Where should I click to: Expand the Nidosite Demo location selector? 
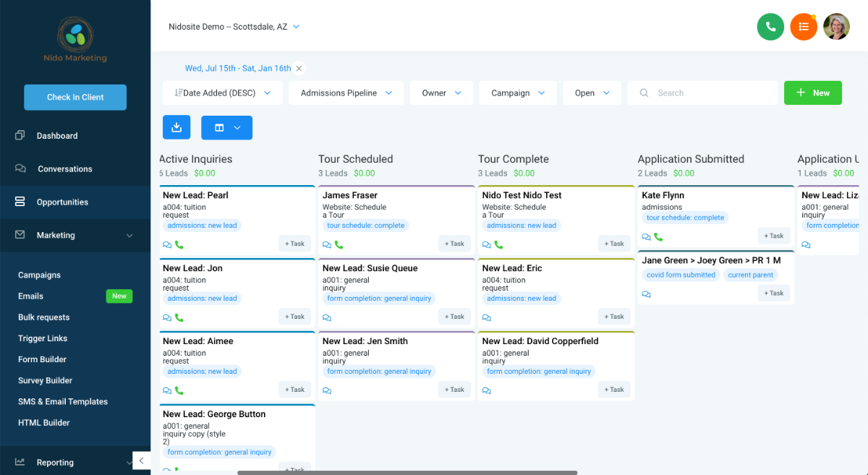pos(234,27)
